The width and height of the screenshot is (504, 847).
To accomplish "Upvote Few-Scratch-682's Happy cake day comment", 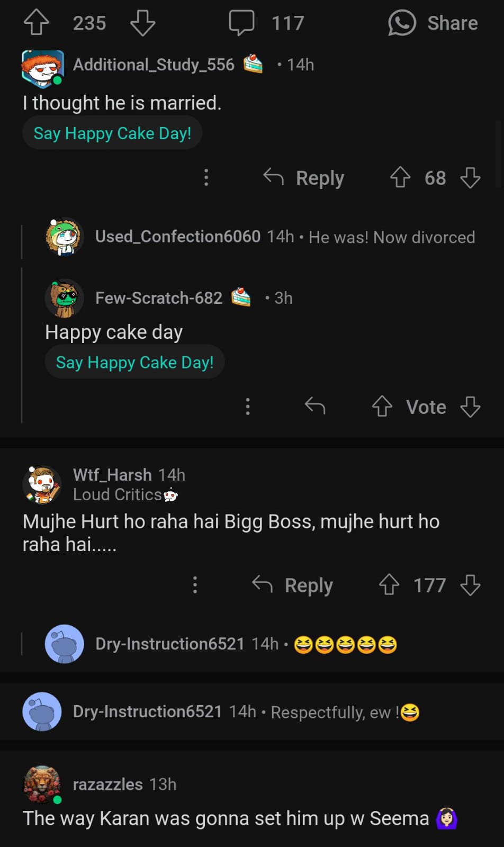I will 382,407.
